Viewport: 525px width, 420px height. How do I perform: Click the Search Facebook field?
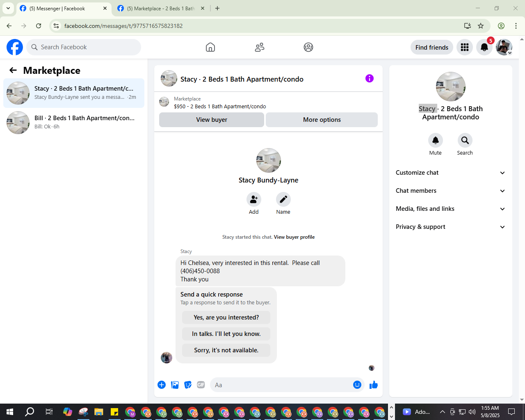click(84, 47)
